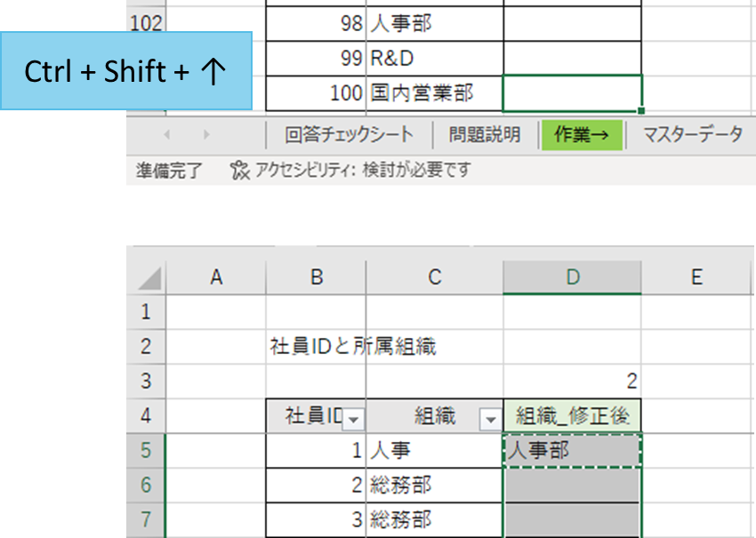Click the accessibility checker icon in status bar
This screenshot has width=756, height=538.
(x=239, y=170)
